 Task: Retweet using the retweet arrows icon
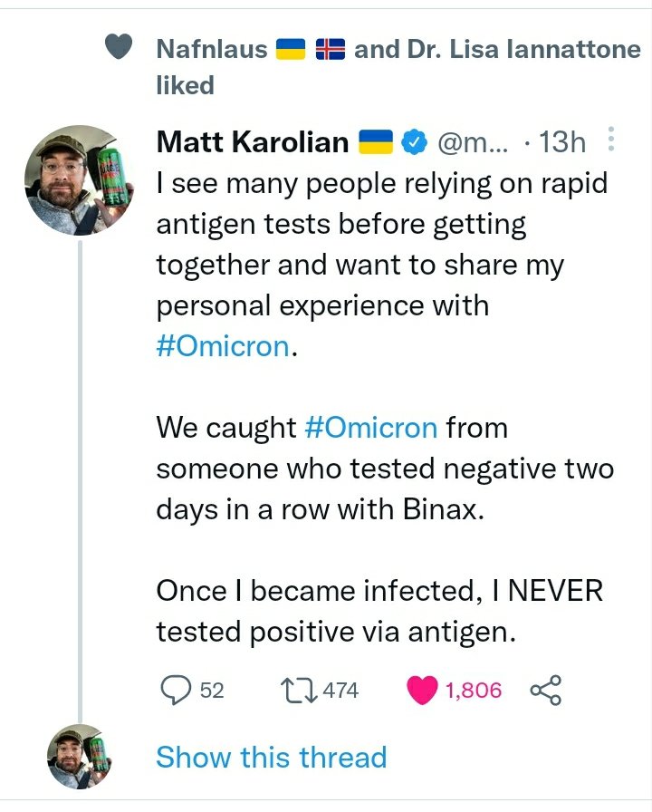pyautogui.click(x=301, y=691)
